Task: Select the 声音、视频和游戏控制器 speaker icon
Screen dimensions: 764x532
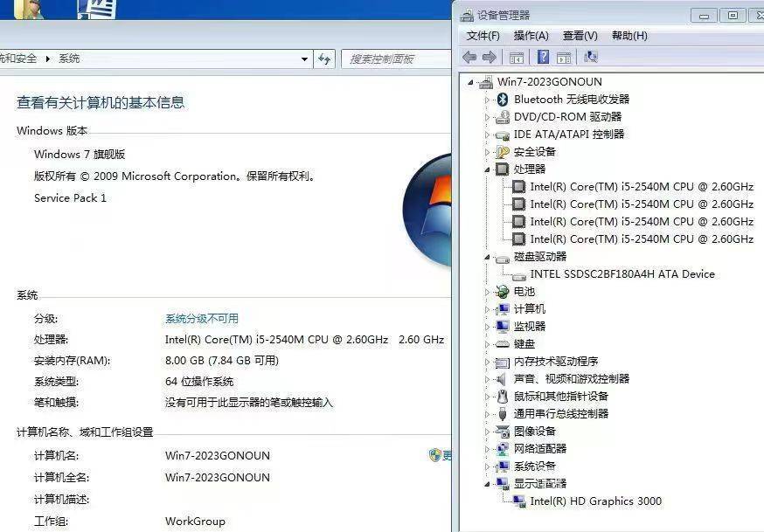Action: tap(502, 379)
